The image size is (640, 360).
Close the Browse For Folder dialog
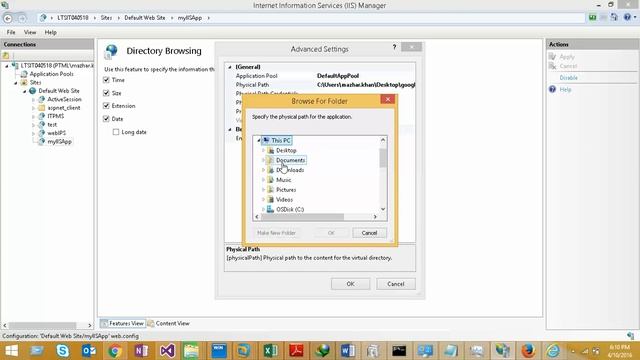[x=388, y=99]
